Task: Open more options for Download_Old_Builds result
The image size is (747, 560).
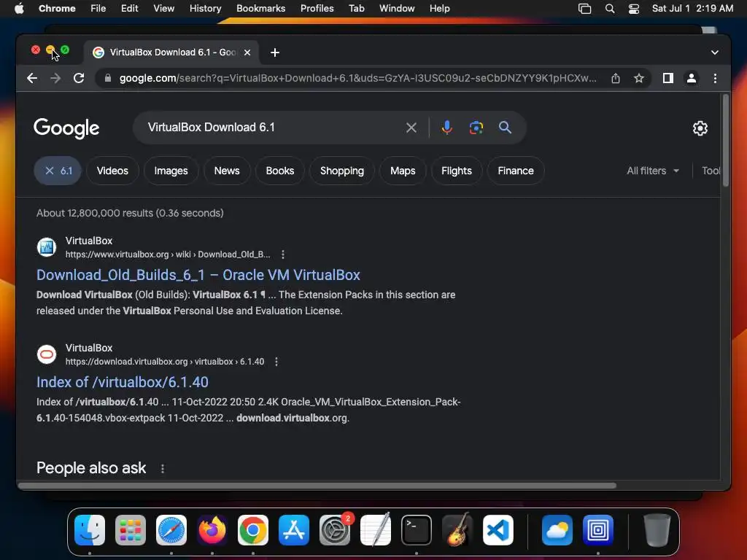Action: tap(283, 254)
